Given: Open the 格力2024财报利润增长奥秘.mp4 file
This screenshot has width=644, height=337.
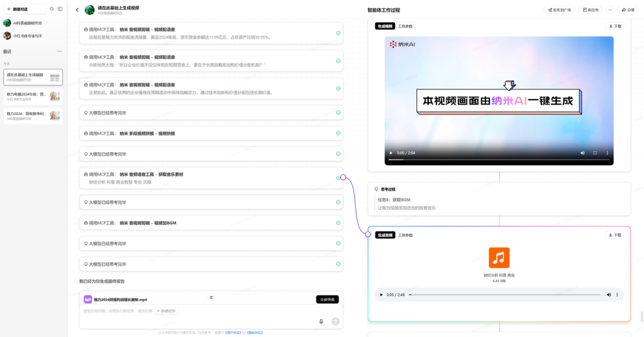Looking at the screenshot, I should click(120, 299).
